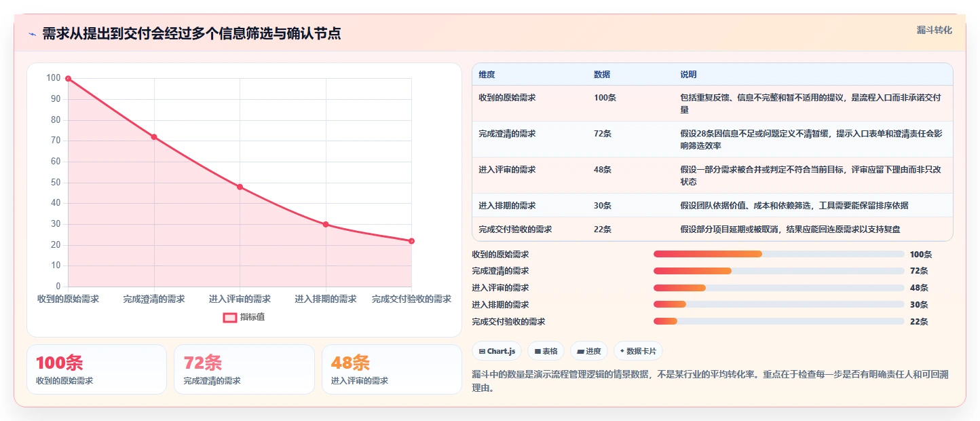Click the 22条 progress value label

click(919, 322)
